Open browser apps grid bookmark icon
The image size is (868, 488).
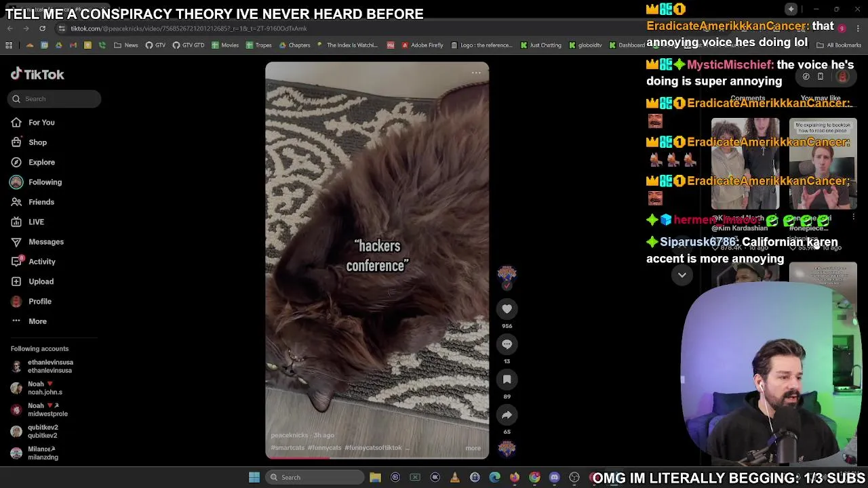coord(9,45)
